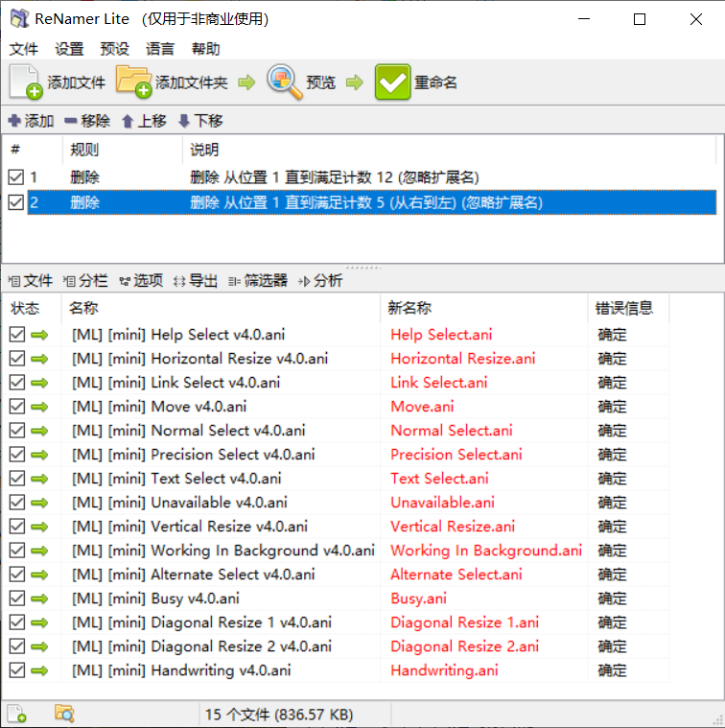725x728 pixels.
Task: Toggle checkbox for Unavailable v4.0.ani
Action: click(x=17, y=503)
